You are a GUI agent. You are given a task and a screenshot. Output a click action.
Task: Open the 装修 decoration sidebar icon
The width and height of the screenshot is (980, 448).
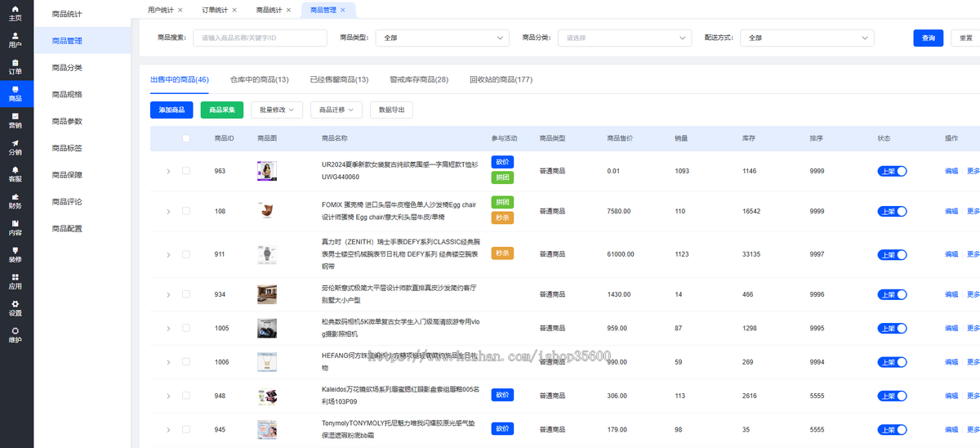(16, 255)
